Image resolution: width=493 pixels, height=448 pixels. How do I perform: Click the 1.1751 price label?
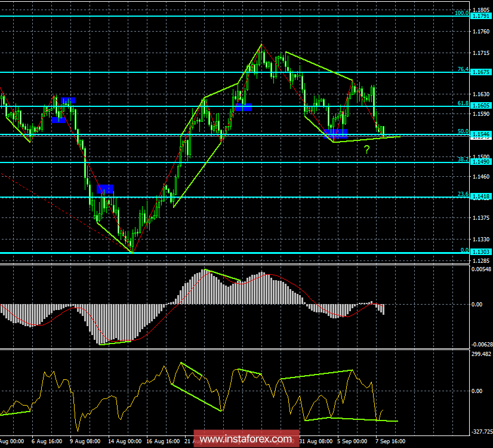point(480,16)
